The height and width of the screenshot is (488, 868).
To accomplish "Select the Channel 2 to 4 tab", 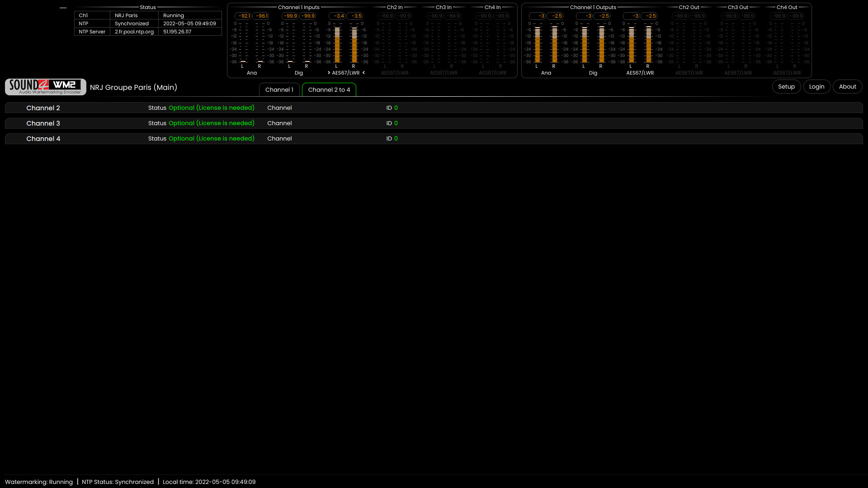I will [329, 89].
